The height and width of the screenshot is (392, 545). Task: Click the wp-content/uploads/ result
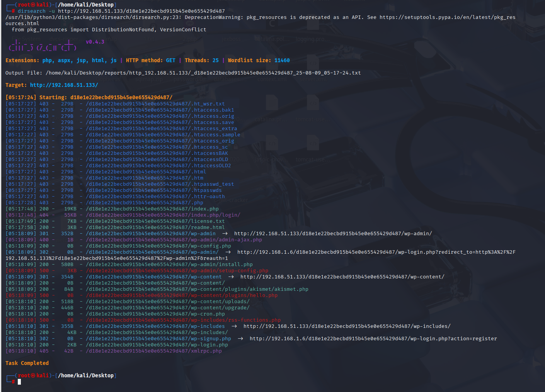(128, 301)
